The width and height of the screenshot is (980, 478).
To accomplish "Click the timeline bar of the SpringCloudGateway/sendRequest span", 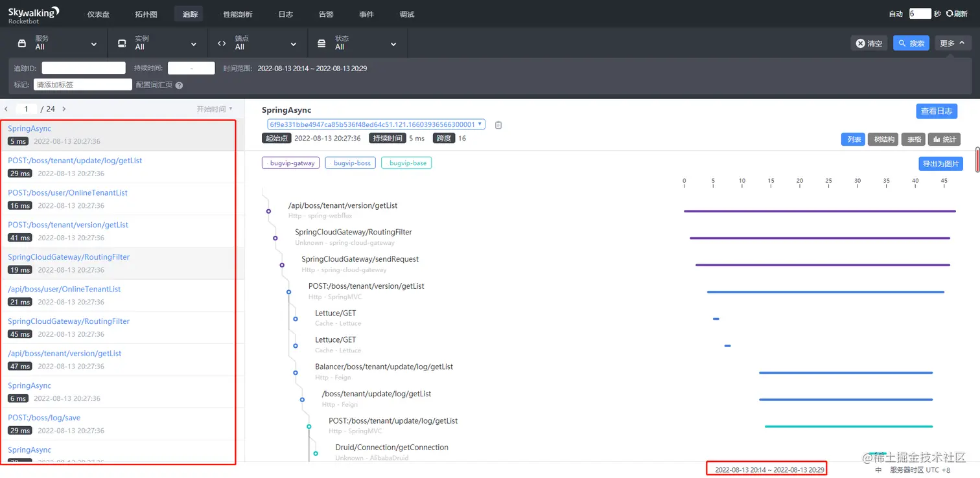I will [822, 265].
